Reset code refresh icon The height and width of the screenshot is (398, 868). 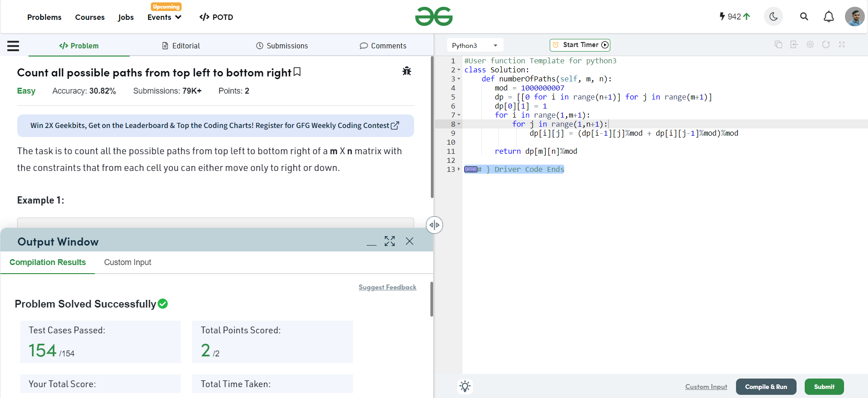[x=826, y=44]
